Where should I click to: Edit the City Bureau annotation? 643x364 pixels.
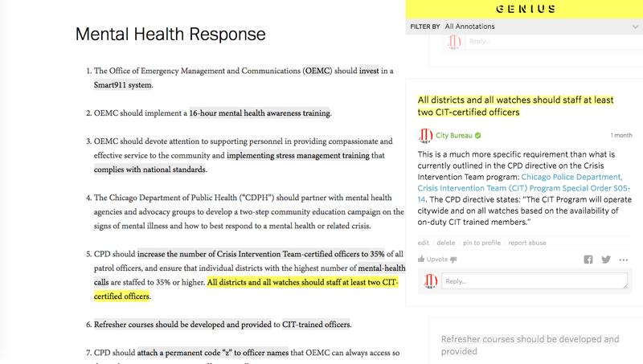tap(424, 243)
